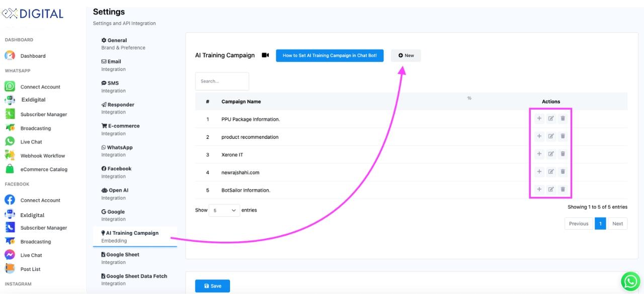This screenshot has height=294, width=644.
Task: Delete the product recommendation campaign
Action: (x=563, y=136)
